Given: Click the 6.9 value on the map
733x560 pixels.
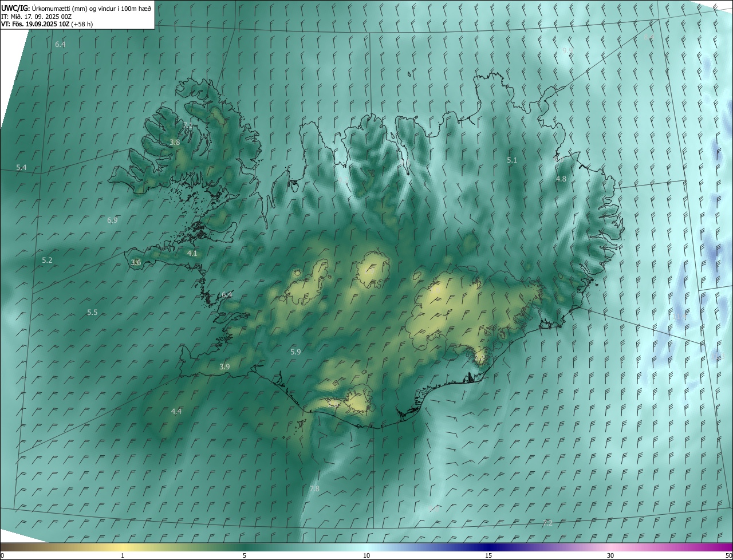Looking at the screenshot, I should coord(112,220).
